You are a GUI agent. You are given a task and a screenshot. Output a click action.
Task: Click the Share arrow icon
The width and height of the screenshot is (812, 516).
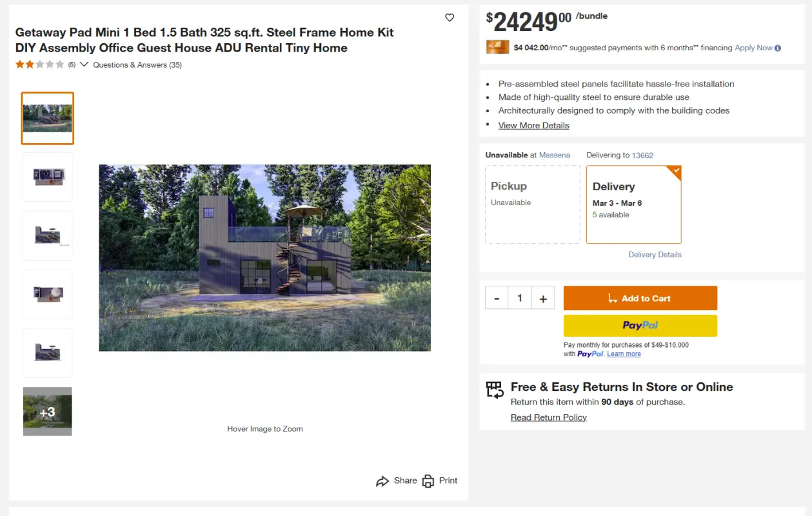[x=382, y=481]
